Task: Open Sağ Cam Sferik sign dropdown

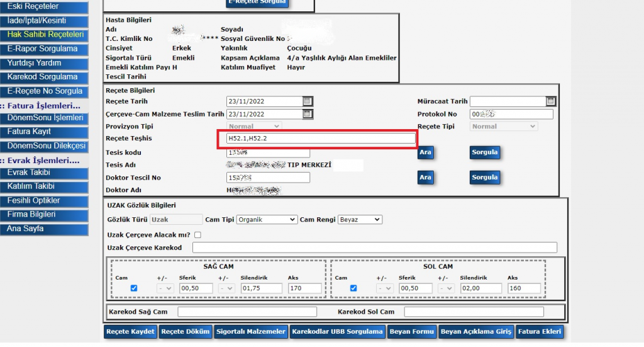Action: point(165,288)
